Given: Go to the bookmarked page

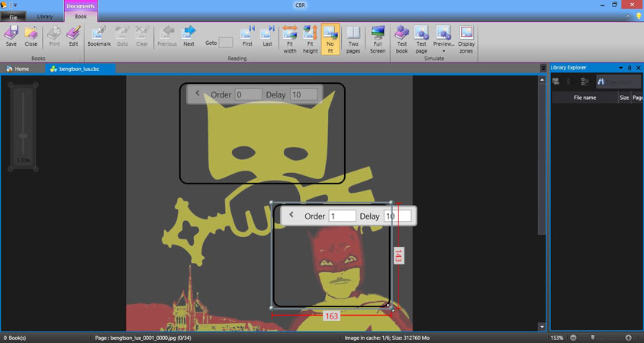Looking at the screenshot, I should (122, 36).
